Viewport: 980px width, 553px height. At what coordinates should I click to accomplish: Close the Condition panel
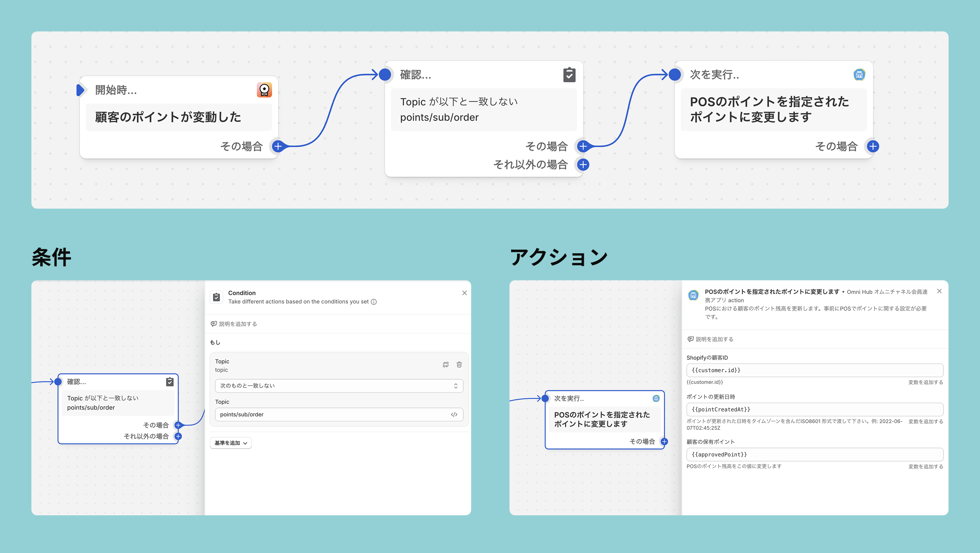pyautogui.click(x=464, y=293)
